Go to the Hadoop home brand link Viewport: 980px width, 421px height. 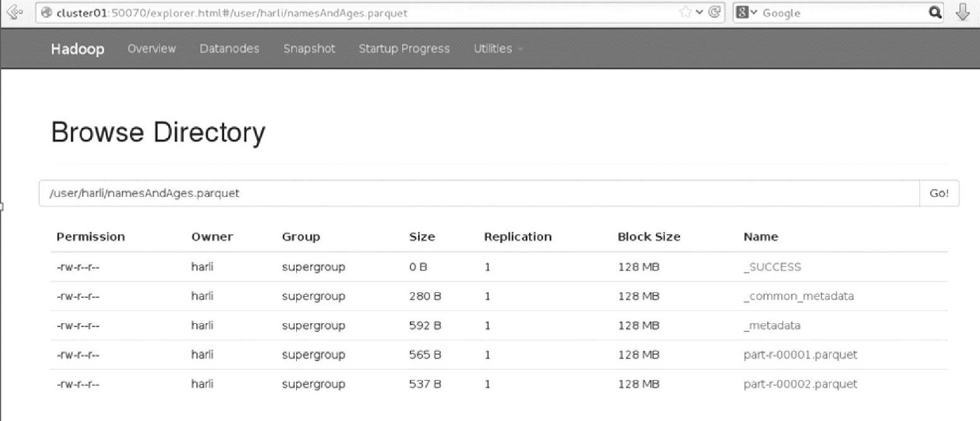click(x=78, y=49)
